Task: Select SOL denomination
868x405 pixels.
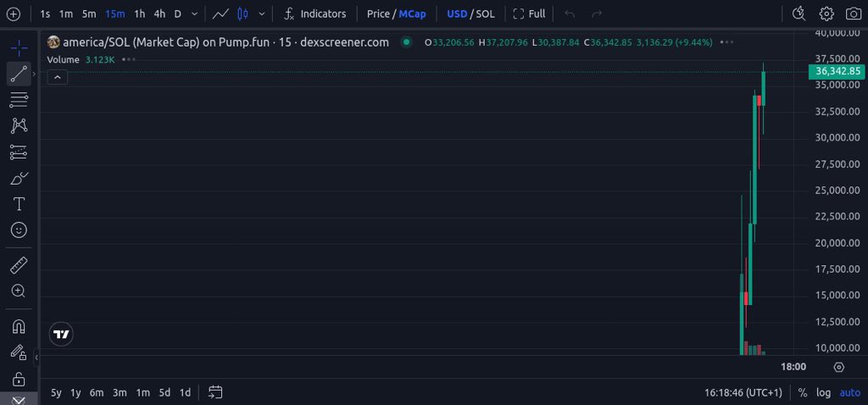Action: [x=486, y=14]
